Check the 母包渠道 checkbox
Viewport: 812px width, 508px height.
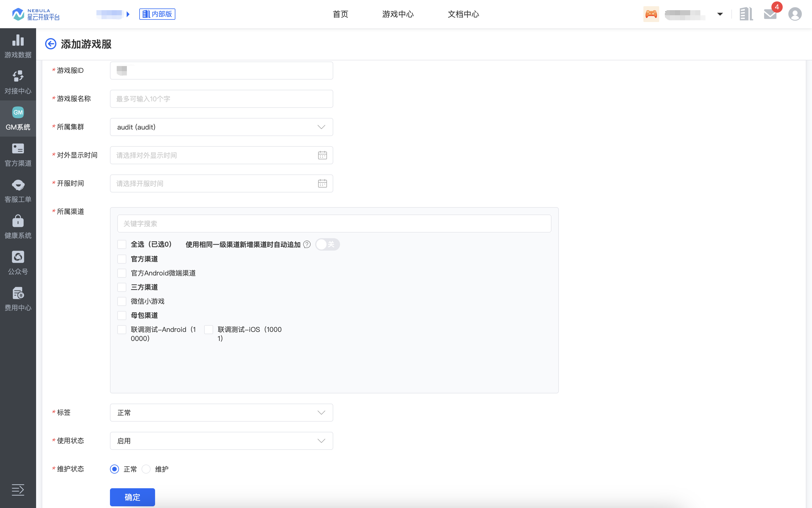pyautogui.click(x=122, y=316)
